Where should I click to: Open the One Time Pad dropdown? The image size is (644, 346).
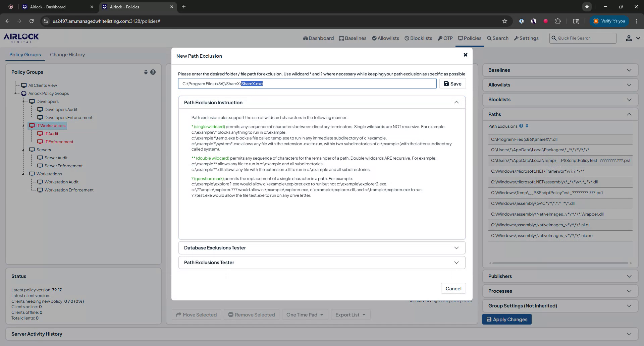point(305,314)
